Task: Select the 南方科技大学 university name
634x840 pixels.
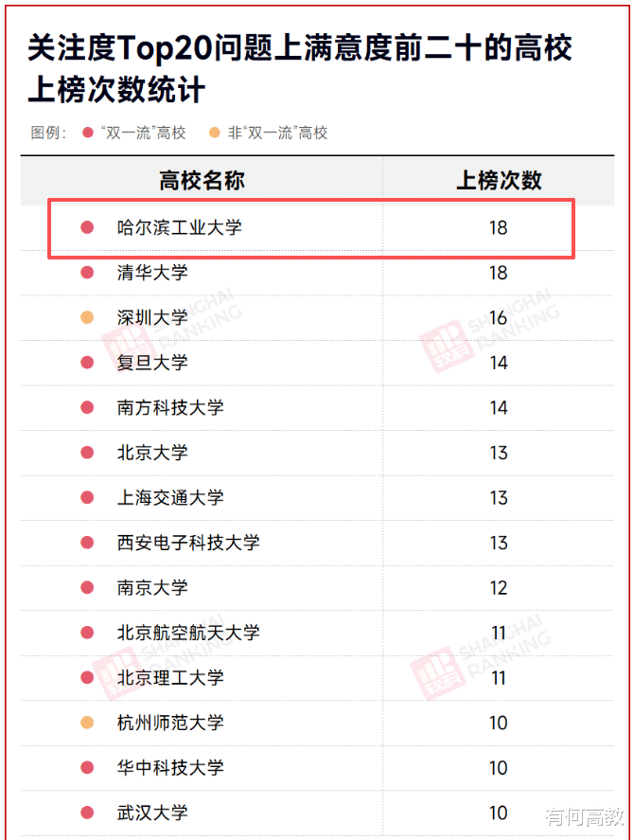Action: pyautogui.click(x=170, y=407)
